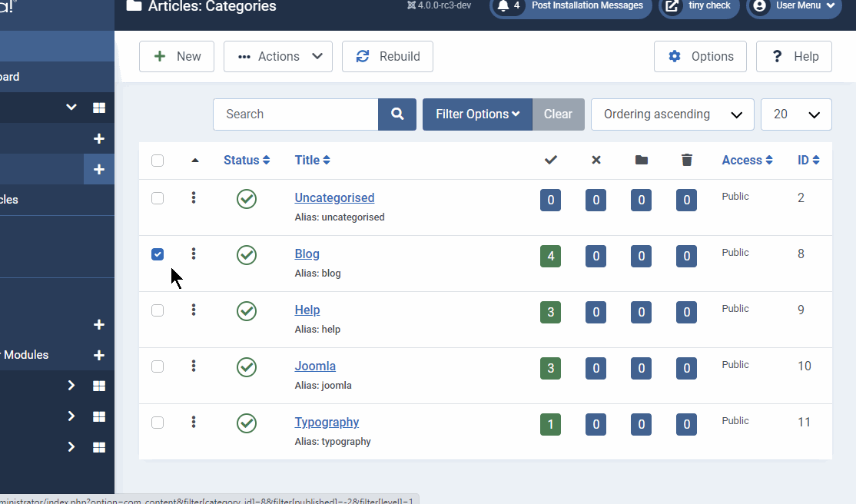Click the unpublished X column header icon
The image size is (856, 504).
click(x=596, y=160)
